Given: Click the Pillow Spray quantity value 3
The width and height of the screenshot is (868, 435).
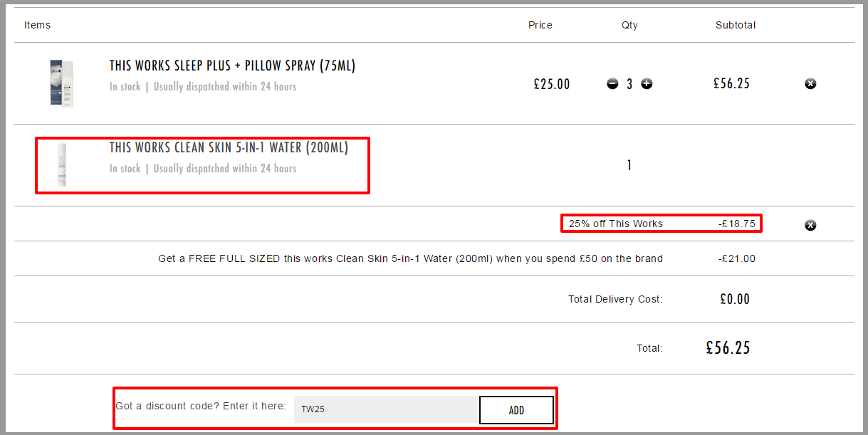Looking at the screenshot, I should (629, 84).
